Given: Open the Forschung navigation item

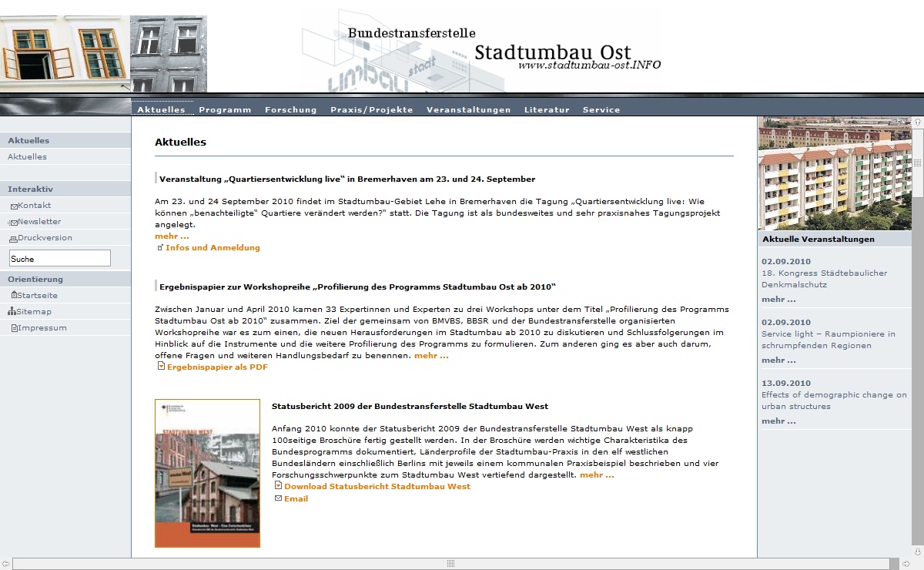Looking at the screenshot, I should 290,109.
